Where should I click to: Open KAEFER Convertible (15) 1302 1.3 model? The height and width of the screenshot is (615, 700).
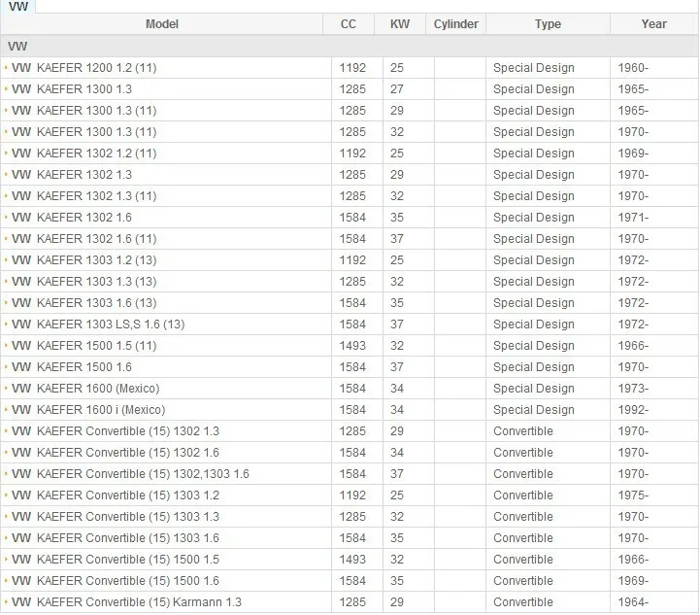click(116, 431)
